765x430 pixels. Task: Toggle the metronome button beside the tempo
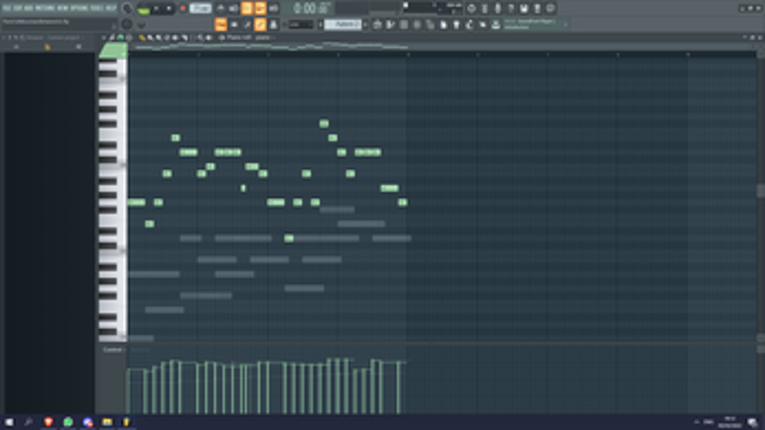pos(221,8)
